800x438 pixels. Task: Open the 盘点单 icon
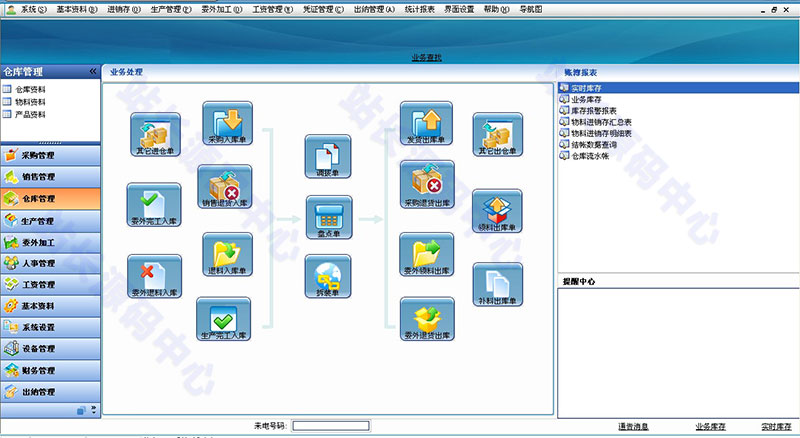(329, 217)
